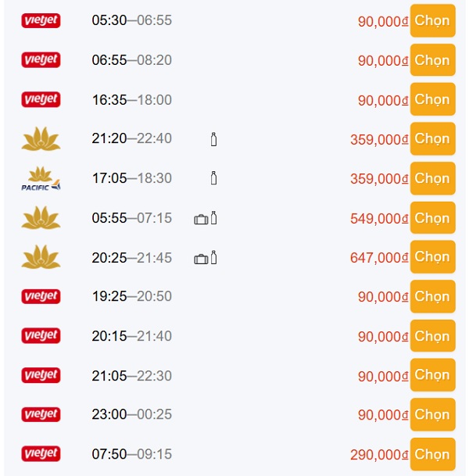Screen dimensions: 469x476
Task: Click the bottle icon on 17:05 flight
Action: pyautogui.click(x=213, y=179)
